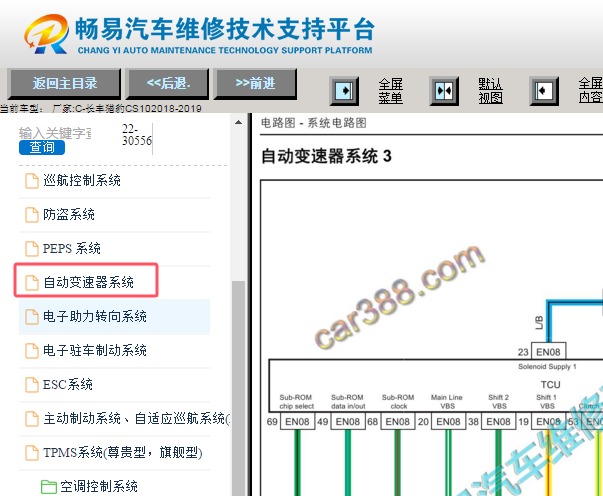Open 主动制动系统、自适应巡航系统 entry
The height and width of the screenshot is (496, 603).
(137, 418)
